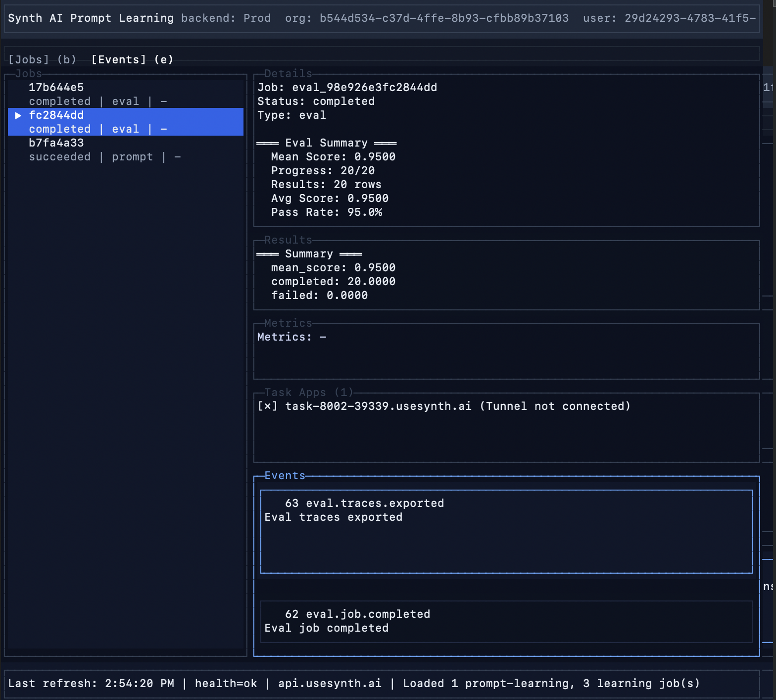Click health=ok in the status bar
This screenshot has height=700, width=776.
[x=226, y=683]
